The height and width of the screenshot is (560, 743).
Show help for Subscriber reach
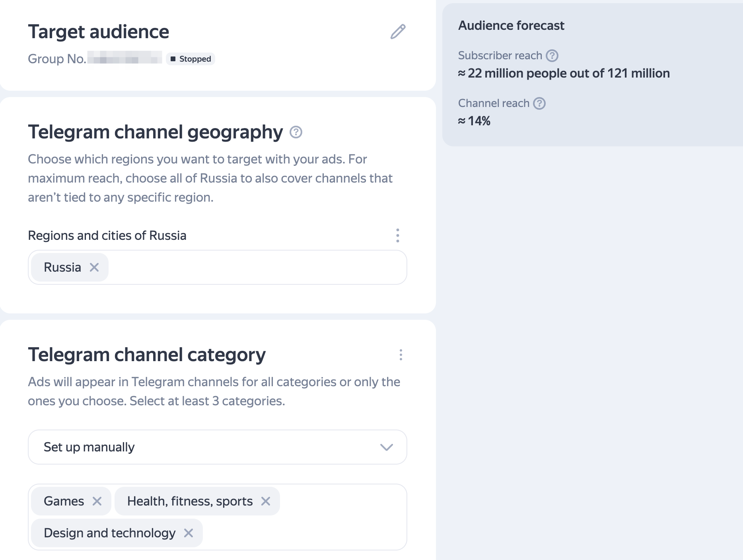click(x=552, y=56)
